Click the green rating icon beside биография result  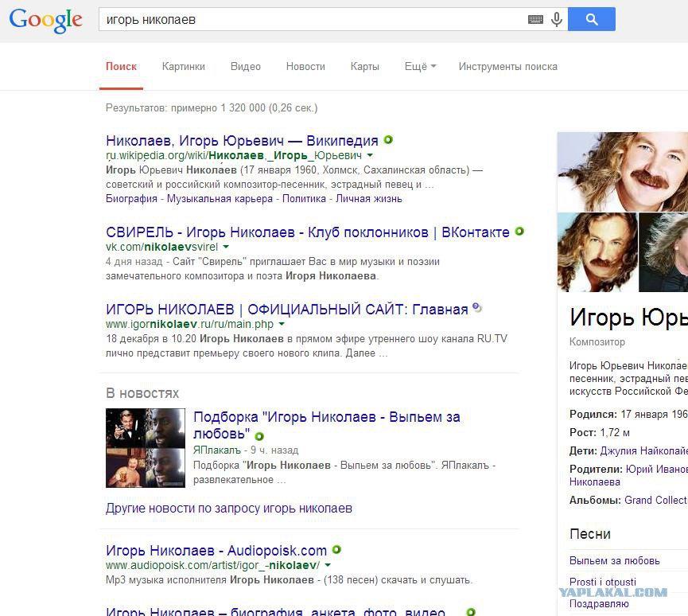pos(471,612)
